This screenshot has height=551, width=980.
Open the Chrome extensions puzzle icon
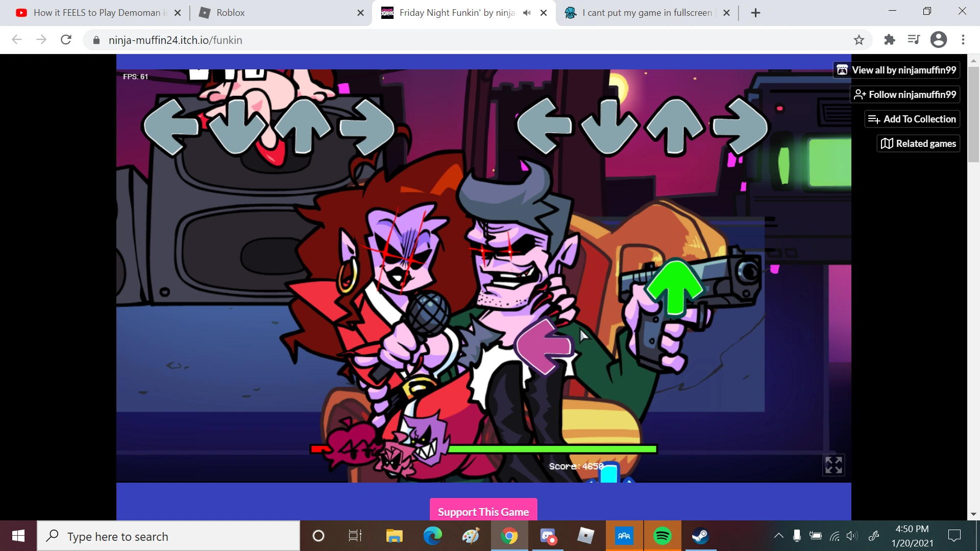890,40
